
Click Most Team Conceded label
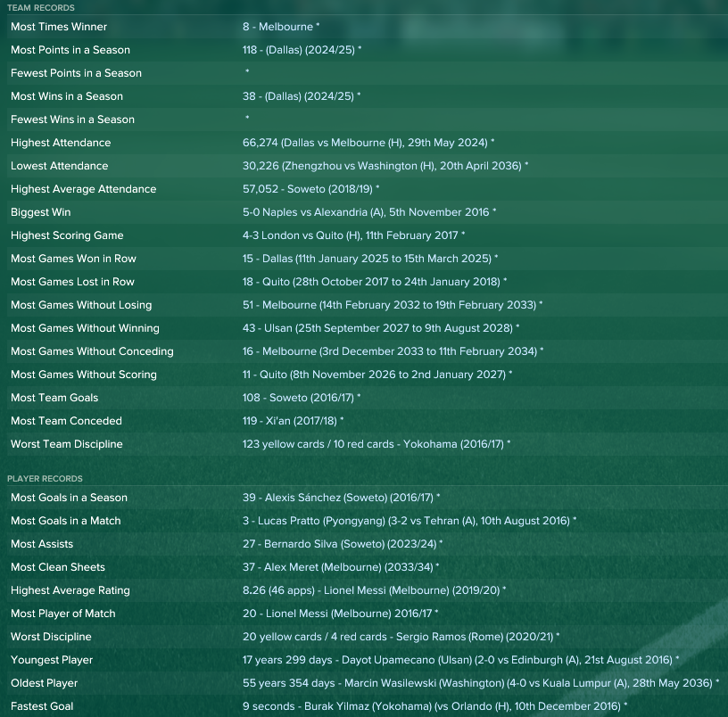pos(66,421)
